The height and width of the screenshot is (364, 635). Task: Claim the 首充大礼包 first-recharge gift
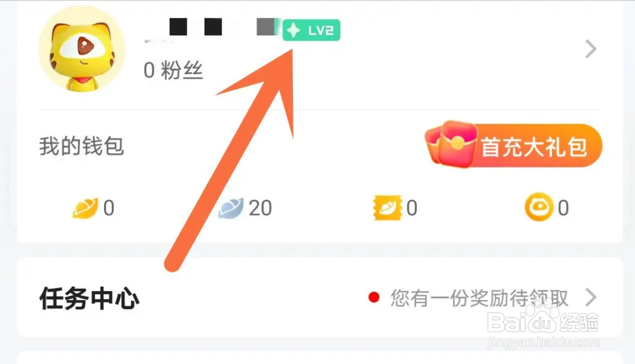click(514, 145)
